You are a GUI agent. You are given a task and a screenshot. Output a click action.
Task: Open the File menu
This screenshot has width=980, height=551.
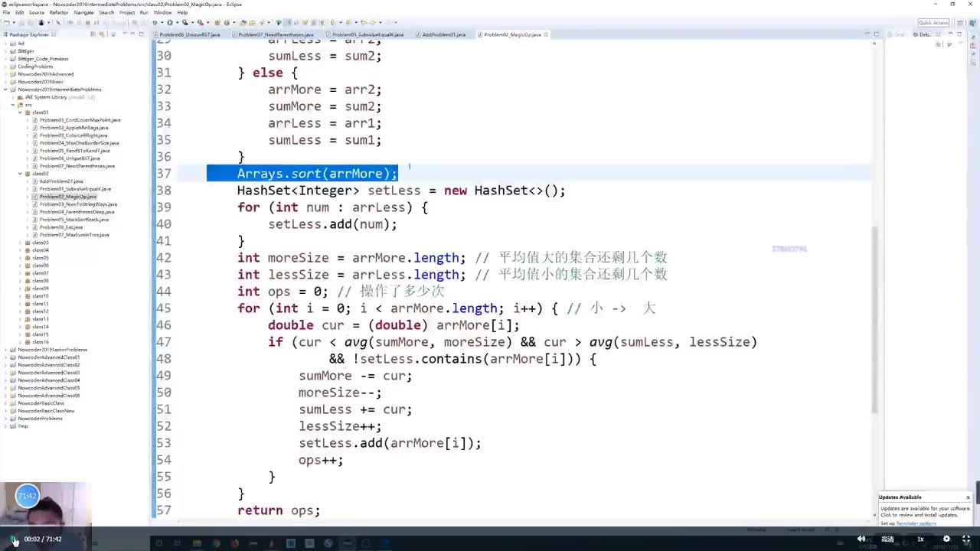[6, 12]
